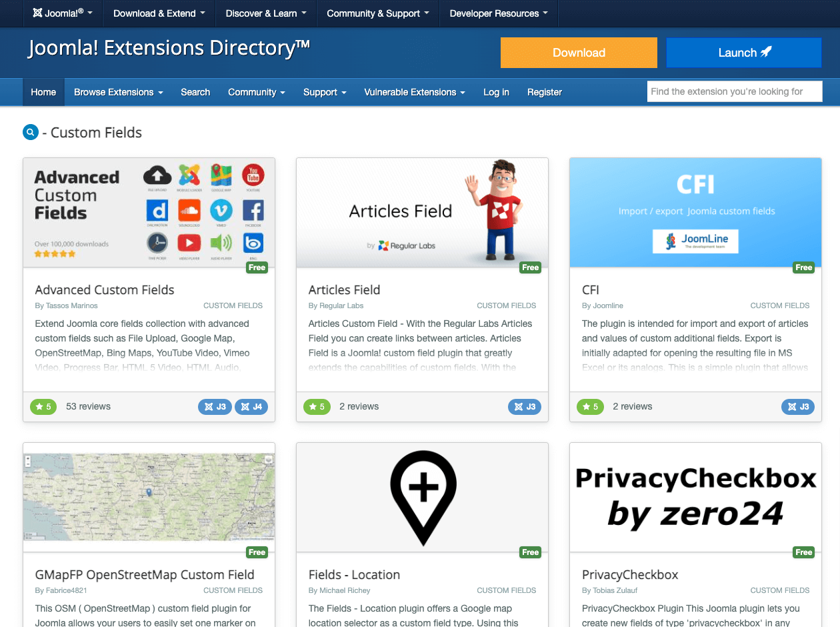Open the Community dropdown in blue navbar
This screenshot has width=840, height=627.
(x=257, y=92)
